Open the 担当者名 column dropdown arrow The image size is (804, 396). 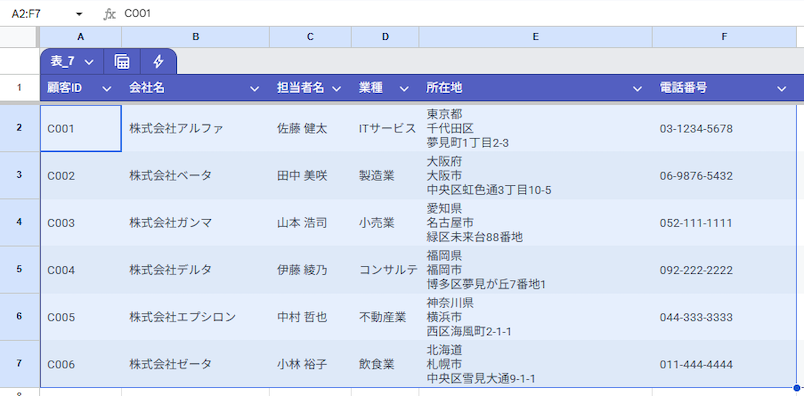(336, 89)
